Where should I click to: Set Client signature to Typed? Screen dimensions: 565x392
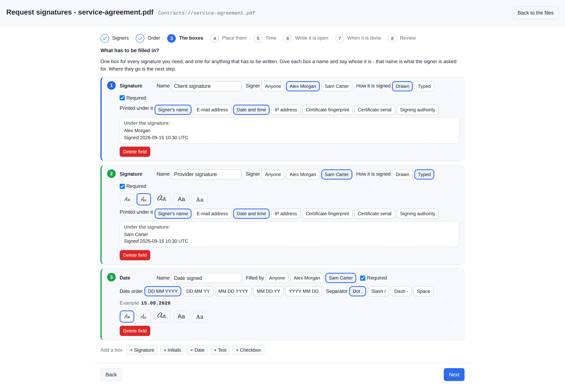[424, 86]
